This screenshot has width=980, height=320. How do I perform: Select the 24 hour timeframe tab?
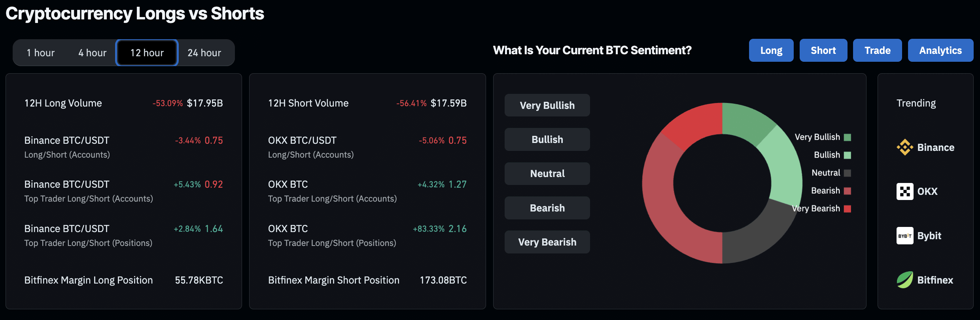[x=204, y=53]
